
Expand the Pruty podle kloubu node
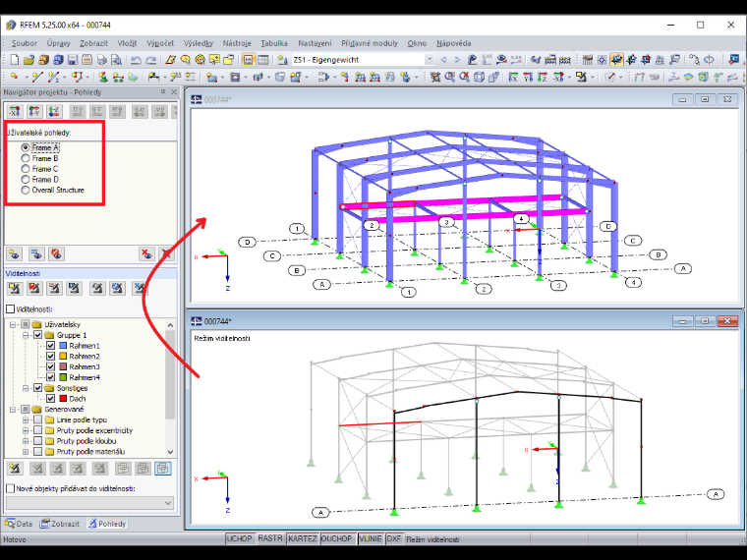[x=26, y=441]
